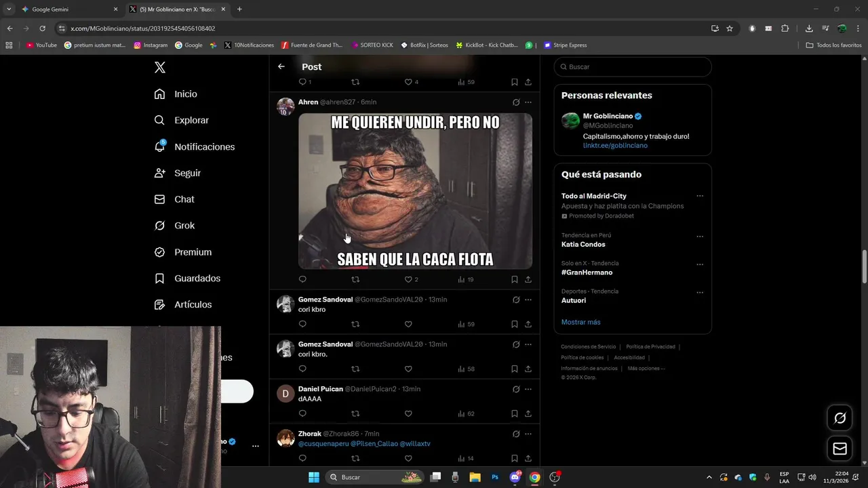The image size is (868, 488).
Task: Open more options on Ahren's post
Action: pyautogui.click(x=528, y=102)
